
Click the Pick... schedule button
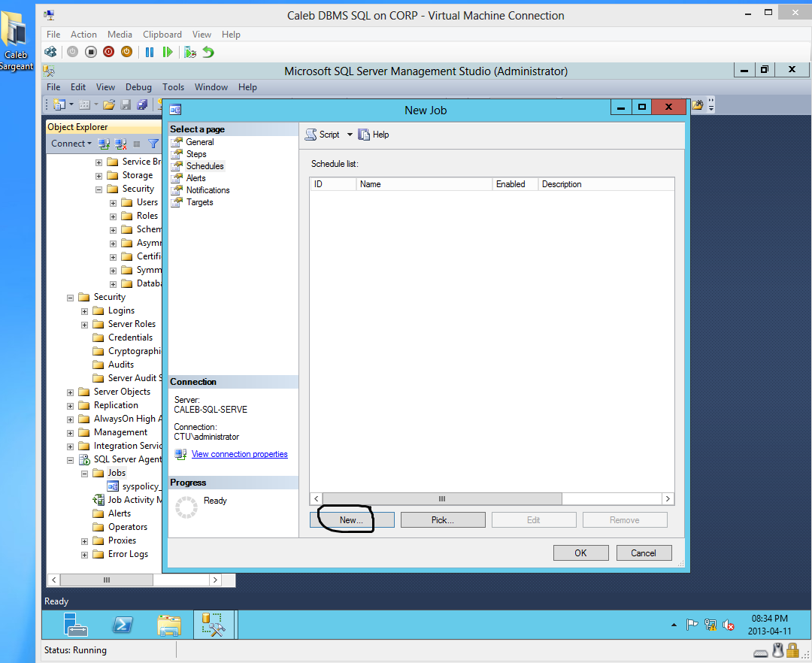coord(443,520)
